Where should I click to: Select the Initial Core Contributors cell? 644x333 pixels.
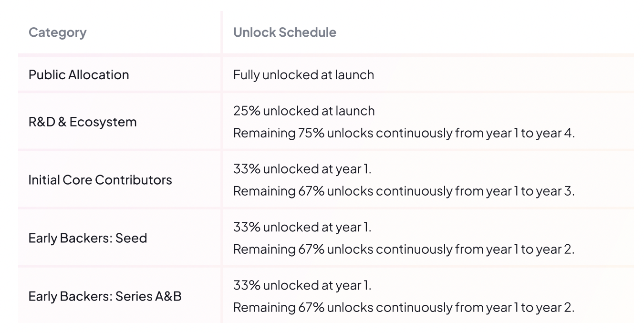(x=100, y=180)
